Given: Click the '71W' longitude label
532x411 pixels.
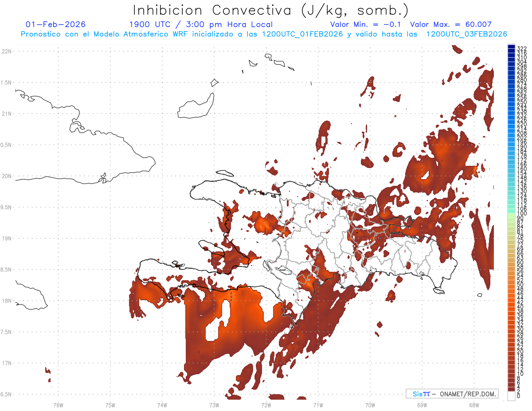Looking at the screenshot, I should 318,405.
